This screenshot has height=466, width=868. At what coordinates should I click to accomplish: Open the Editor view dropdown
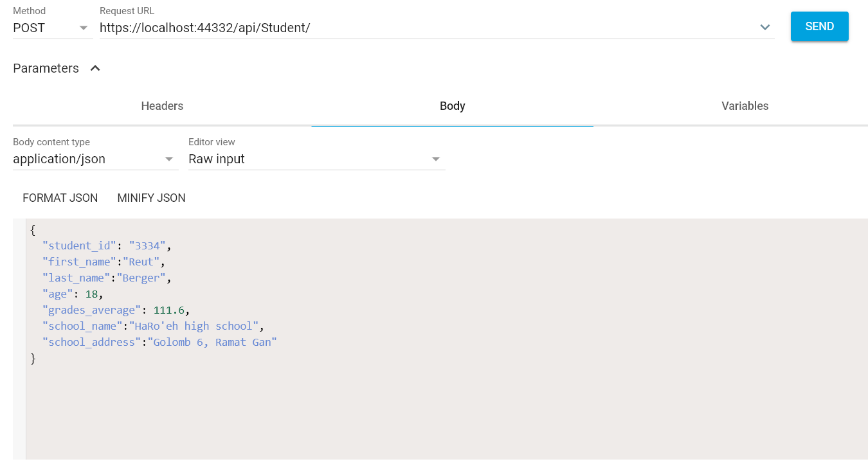point(316,159)
